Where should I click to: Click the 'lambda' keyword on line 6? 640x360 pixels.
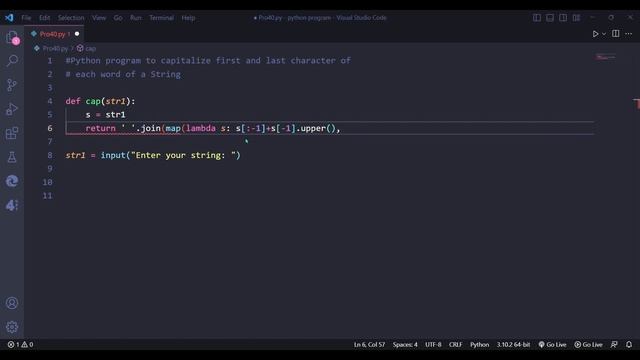tap(201, 128)
